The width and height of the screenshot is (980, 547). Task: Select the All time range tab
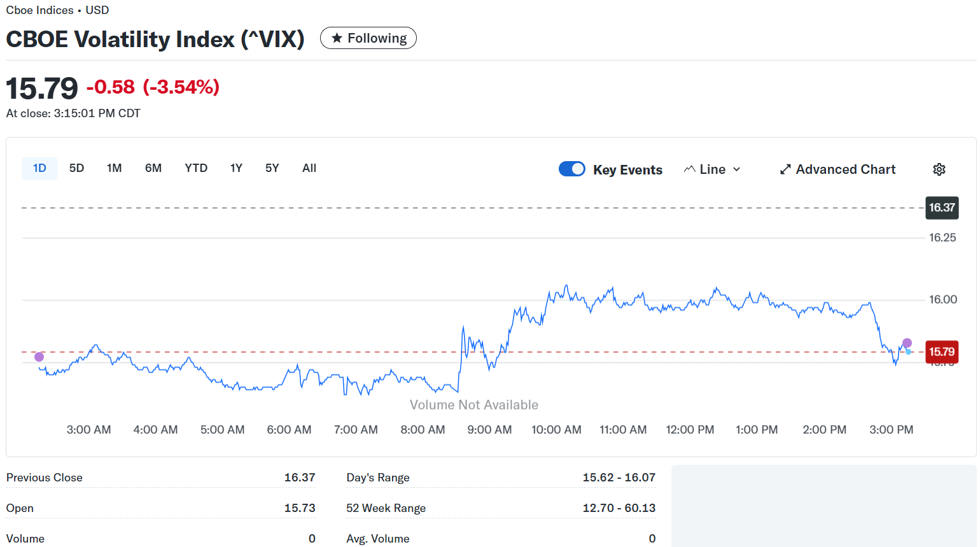pos(309,168)
